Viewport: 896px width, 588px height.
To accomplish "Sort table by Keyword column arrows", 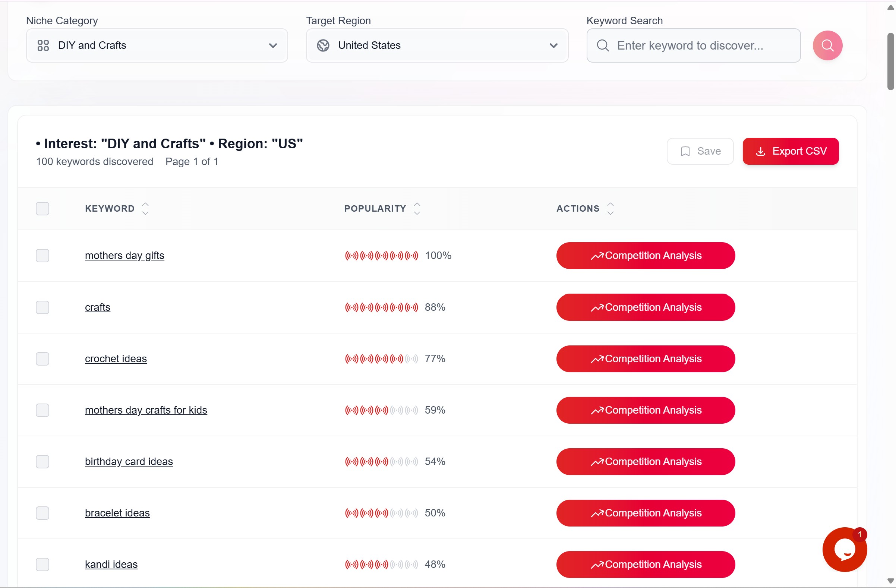I will 145,209.
